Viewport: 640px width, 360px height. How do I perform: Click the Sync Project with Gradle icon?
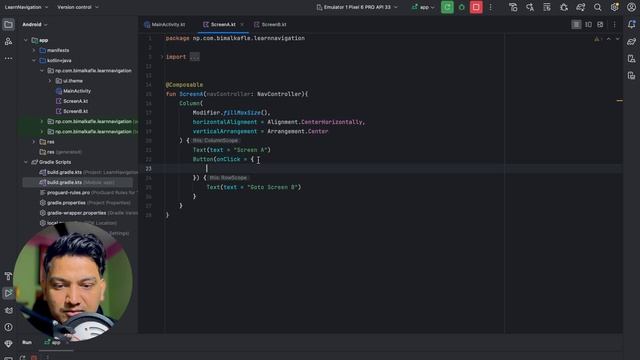pos(580,7)
